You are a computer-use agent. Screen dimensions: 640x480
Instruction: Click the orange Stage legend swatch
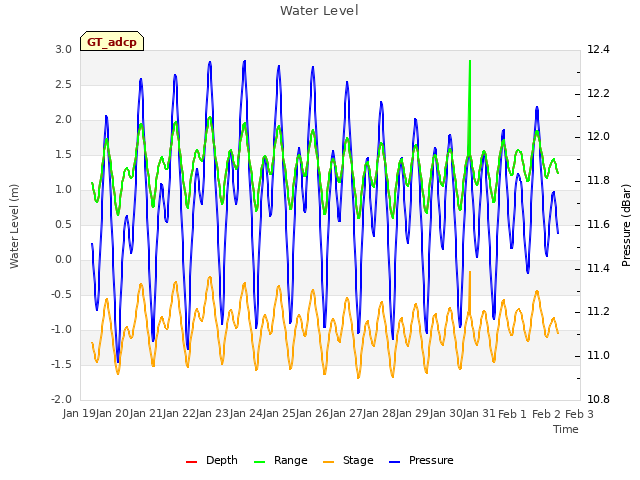(329, 462)
